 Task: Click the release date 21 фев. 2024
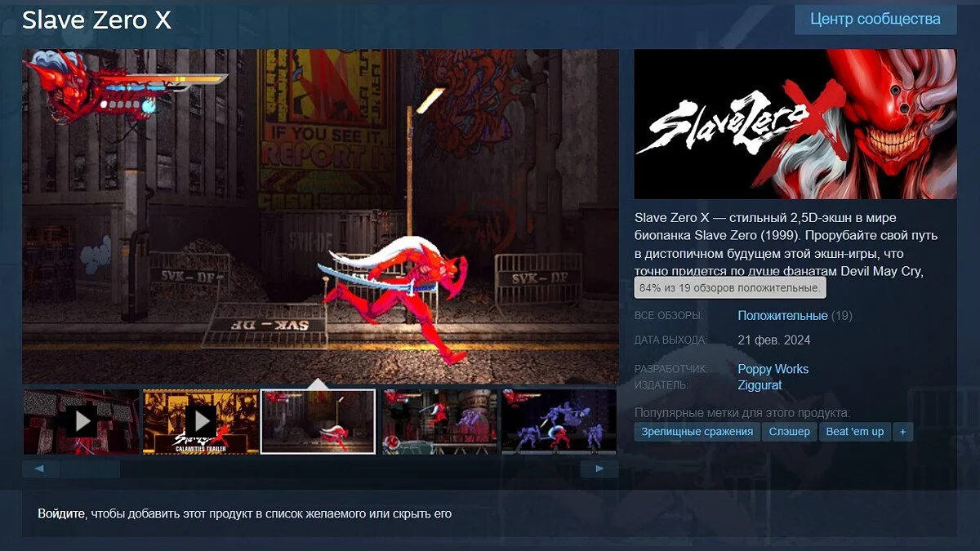pos(773,340)
